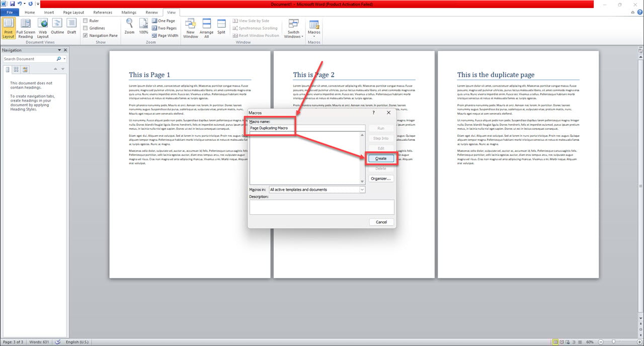Open the Macros in dropdown

click(x=361, y=189)
